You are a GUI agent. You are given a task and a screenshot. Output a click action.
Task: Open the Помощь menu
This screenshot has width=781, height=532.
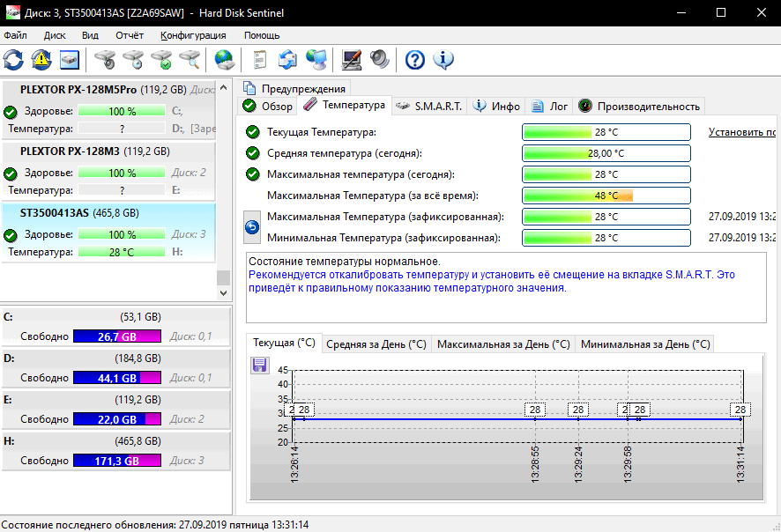pos(262,35)
